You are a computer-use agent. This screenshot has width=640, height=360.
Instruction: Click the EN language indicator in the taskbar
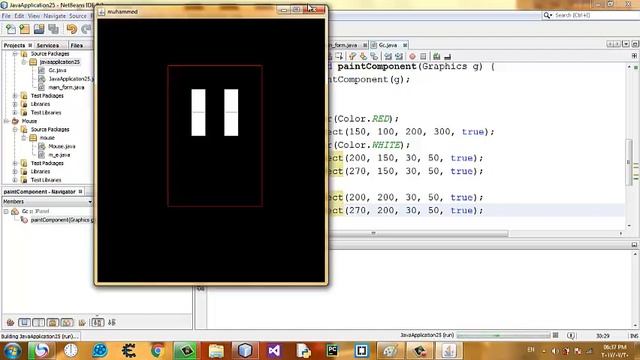point(531,350)
